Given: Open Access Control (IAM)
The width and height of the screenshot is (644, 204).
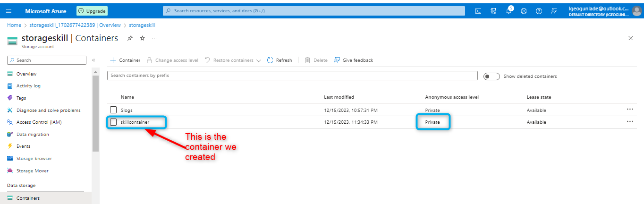Looking at the screenshot, I should pyautogui.click(x=39, y=122).
